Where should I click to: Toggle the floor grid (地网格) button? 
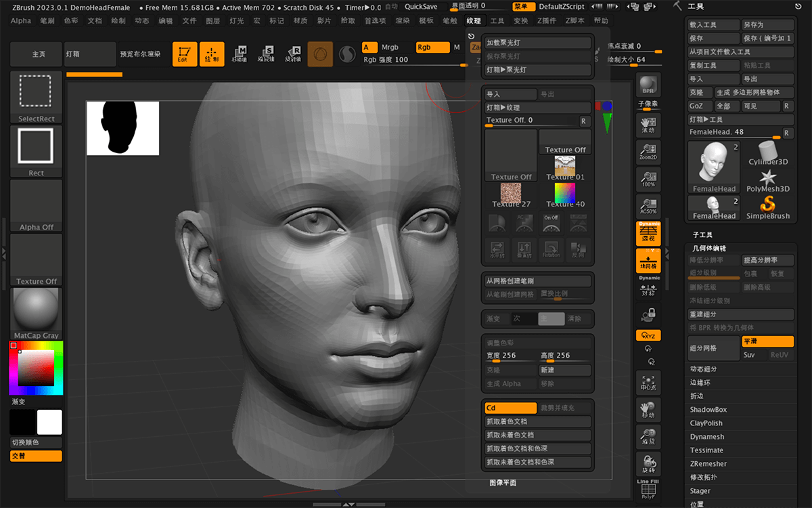[x=648, y=261]
